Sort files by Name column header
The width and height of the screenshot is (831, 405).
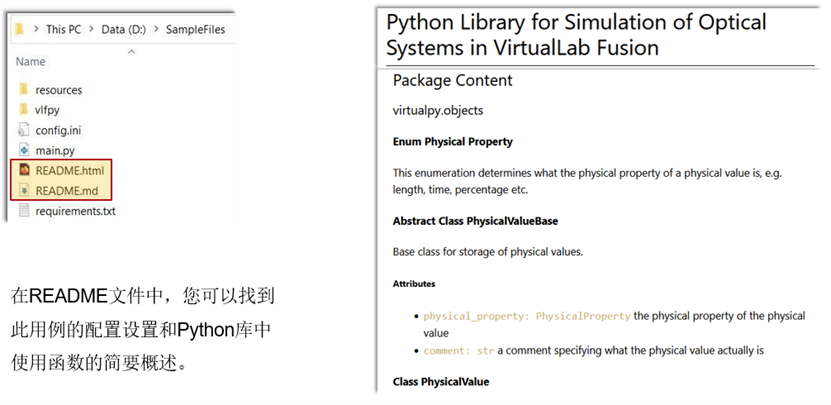[30, 61]
